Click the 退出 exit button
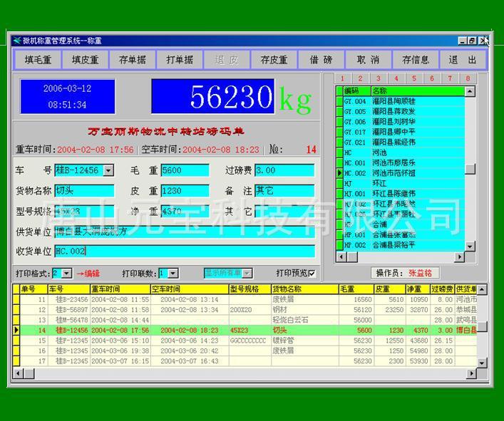Image resolution: width=504 pixels, height=421 pixels. point(463,60)
